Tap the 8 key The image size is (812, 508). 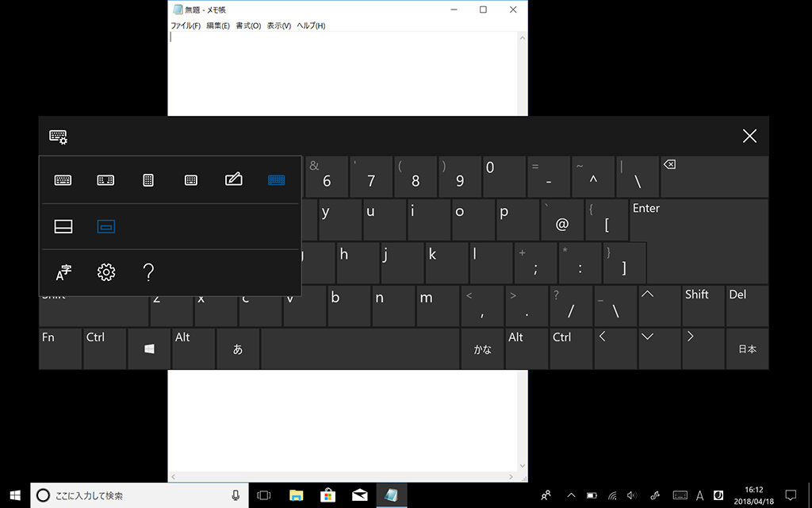(416, 177)
